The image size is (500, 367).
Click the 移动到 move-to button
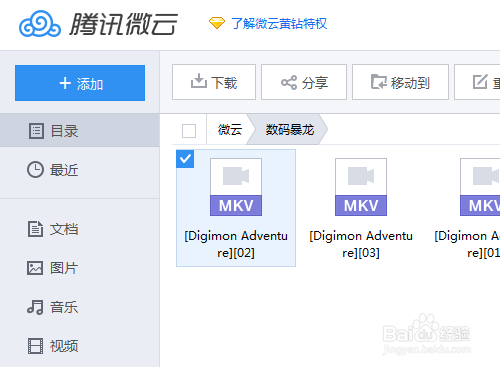[x=400, y=82]
